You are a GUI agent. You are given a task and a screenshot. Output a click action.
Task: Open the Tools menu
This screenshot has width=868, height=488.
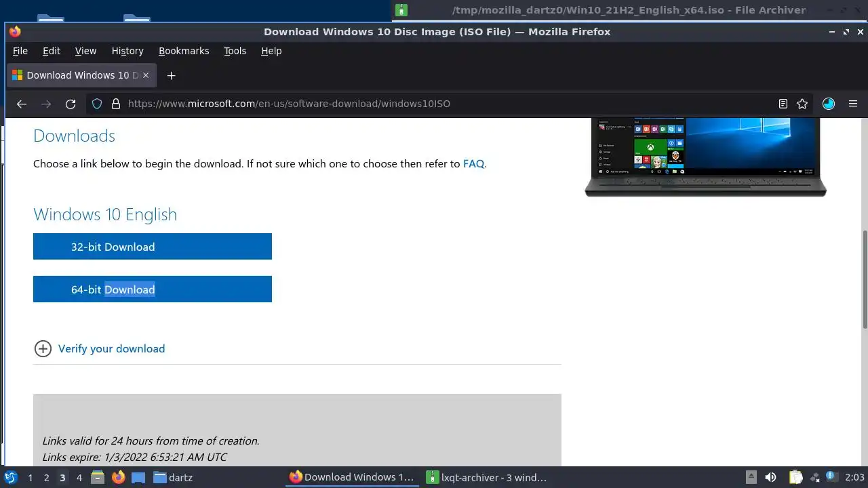click(x=235, y=51)
